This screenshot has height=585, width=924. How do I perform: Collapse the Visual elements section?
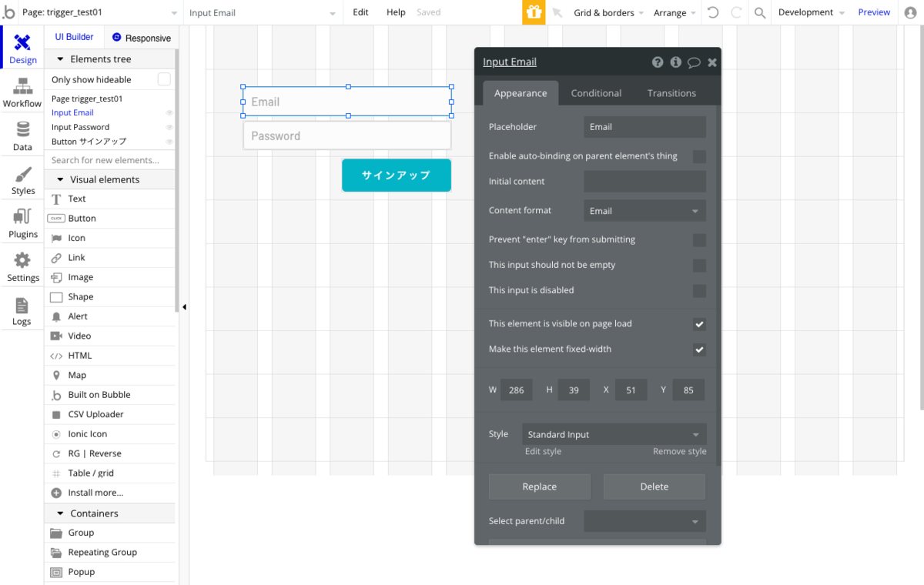click(x=61, y=179)
